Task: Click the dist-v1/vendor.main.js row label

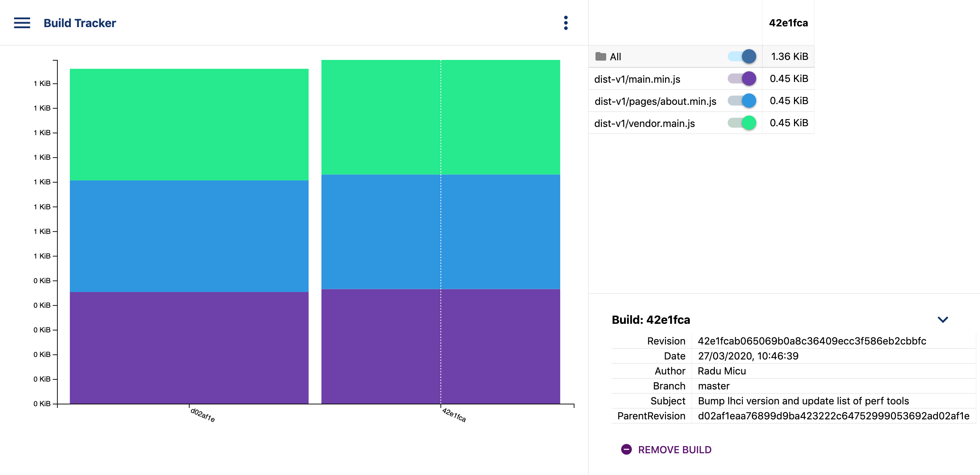Action: (644, 123)
